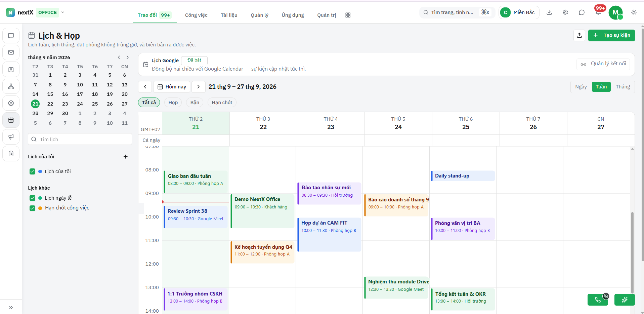Open the clipboard icon in left sidebar
Image resolution: width=644 pixels, height=314 pixels.
coord(11,154)
